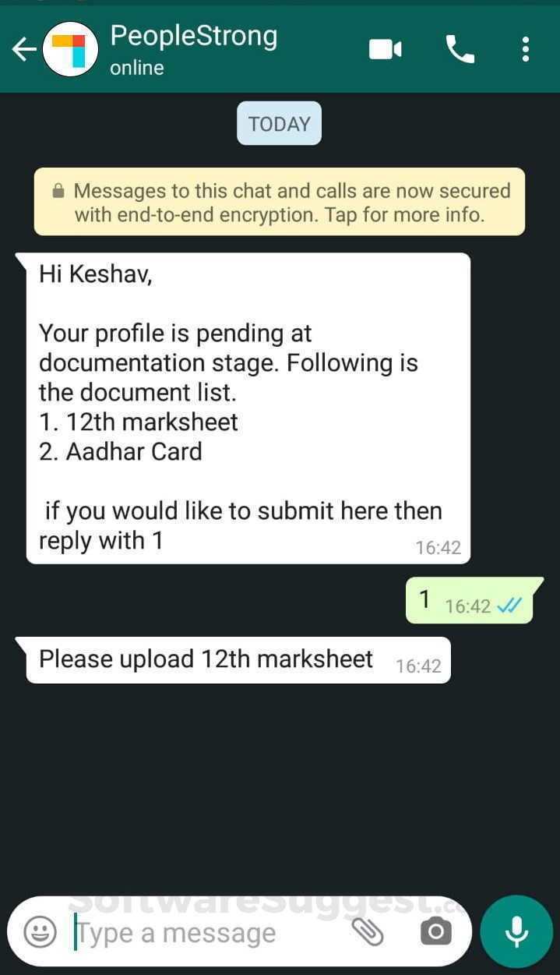Open PeopleStrong profile picture
560x975 pixels.
(x=69, y=48)
